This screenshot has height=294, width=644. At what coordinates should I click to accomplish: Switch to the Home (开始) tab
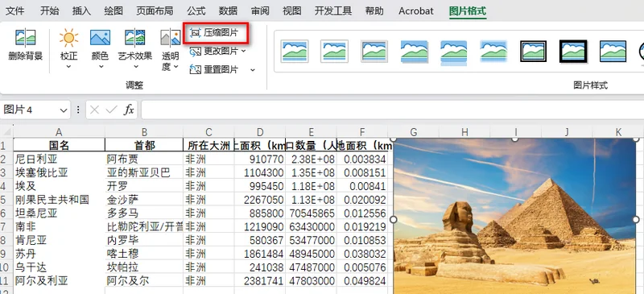tap(49, 11)
